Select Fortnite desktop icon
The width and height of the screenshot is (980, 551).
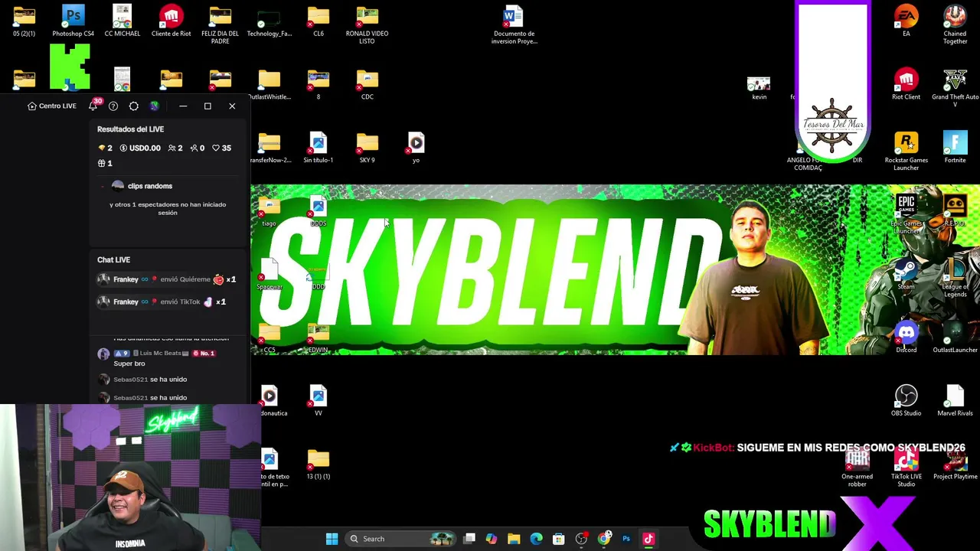pyautogui.click(x=955, y=148)
